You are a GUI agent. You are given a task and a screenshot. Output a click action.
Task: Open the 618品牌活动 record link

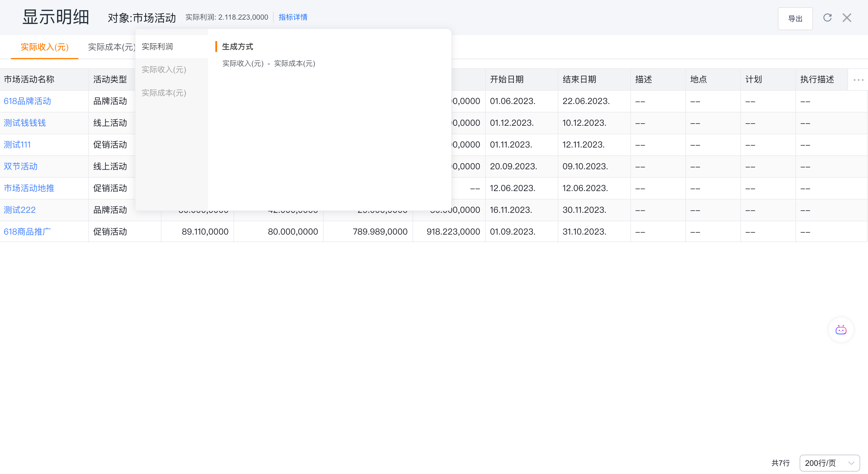pyautogui.click(x=27, y=101)
